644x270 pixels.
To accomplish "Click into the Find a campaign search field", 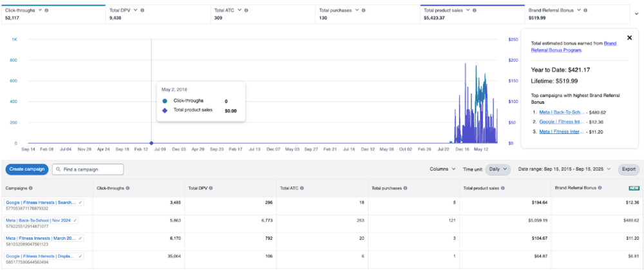I will pos(88,169).
